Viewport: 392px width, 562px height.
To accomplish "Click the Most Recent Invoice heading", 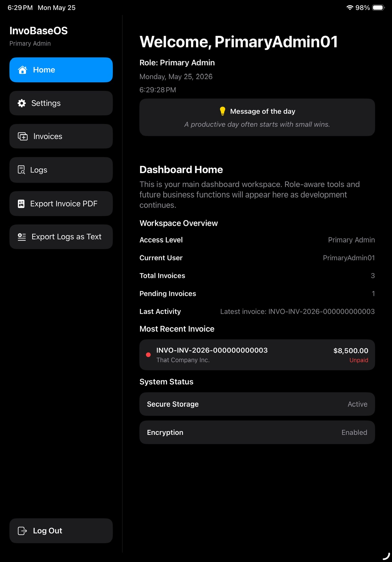I will tap(177, 329).
